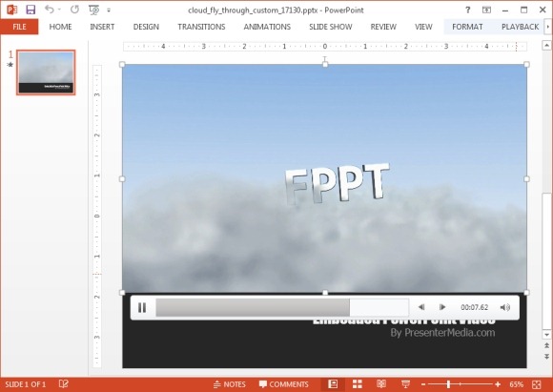This screenshot has height=392, width=553.
Task: Customize the Quick Access Toolbar dropdown
Action: click(x=109, y=10)
